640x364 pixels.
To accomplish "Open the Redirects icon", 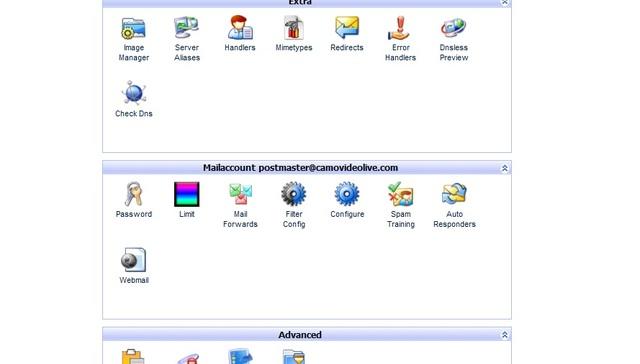I will pyautogui.click(x=347, y=28).
